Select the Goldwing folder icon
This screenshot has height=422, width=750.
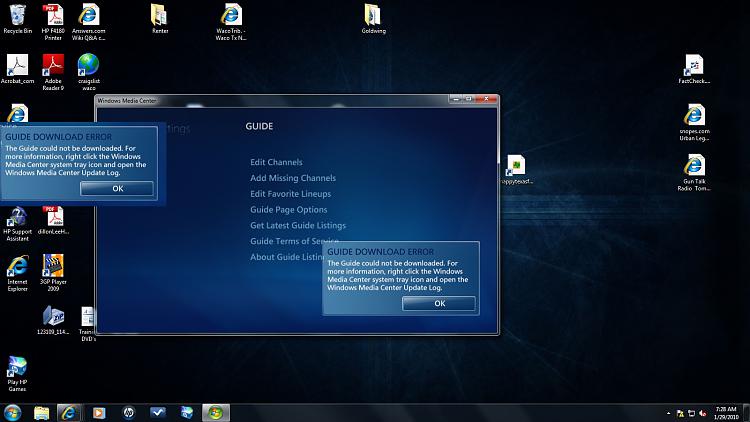click(373, 19)
